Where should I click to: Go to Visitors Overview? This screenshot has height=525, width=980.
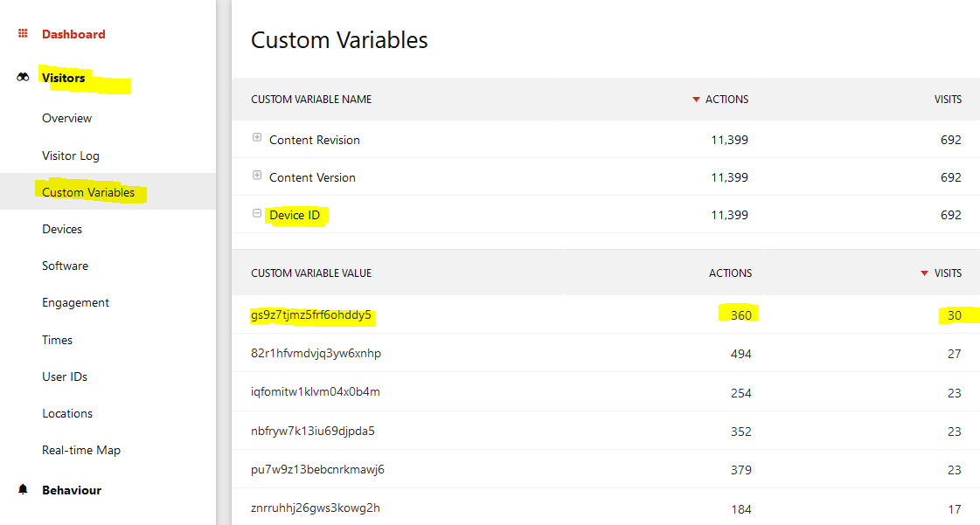66,118
